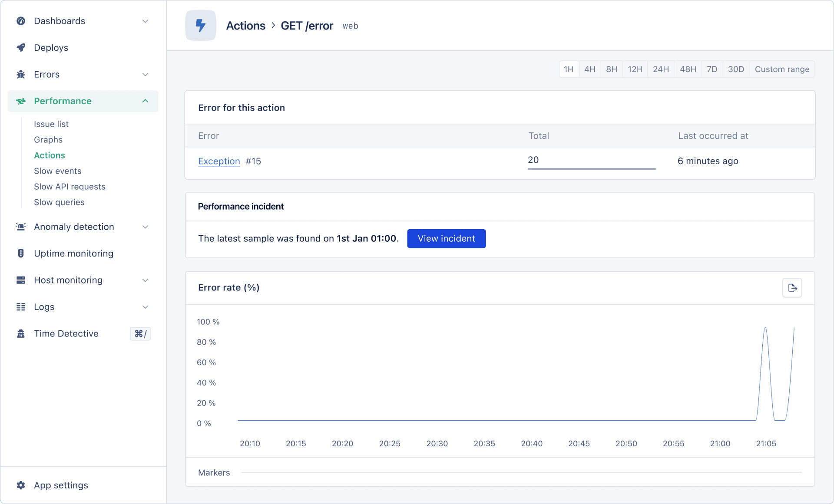
Task: Expand the Logs menu chevron
Action: [x=146, y=307]
